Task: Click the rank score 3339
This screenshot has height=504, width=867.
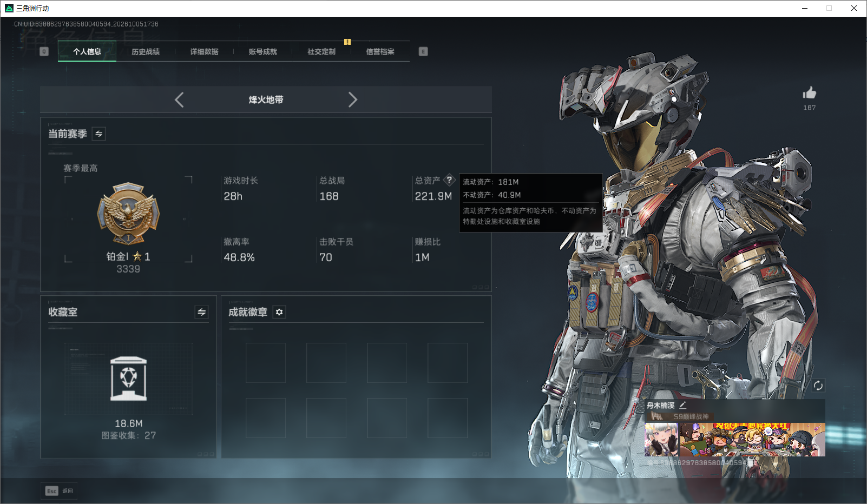Action: [128, 269]
